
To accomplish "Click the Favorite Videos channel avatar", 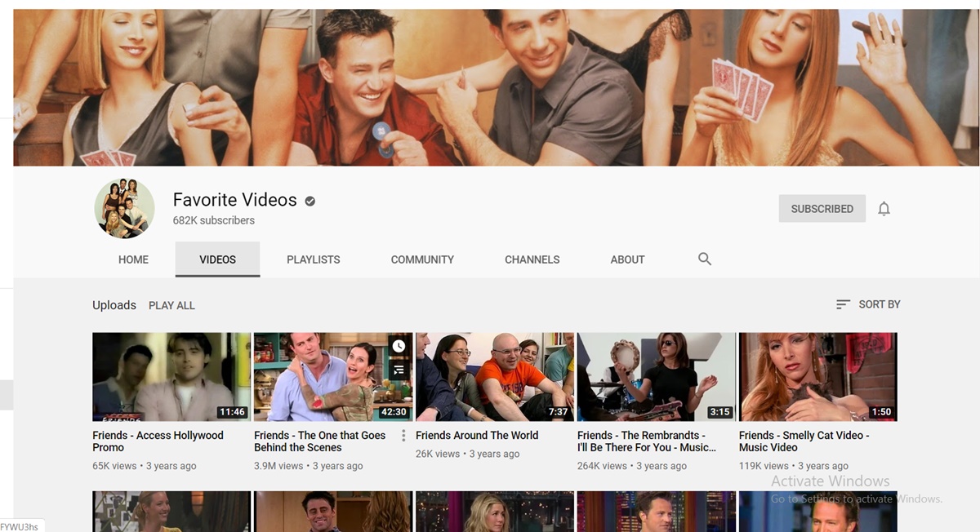I will [x=124, y=209].
